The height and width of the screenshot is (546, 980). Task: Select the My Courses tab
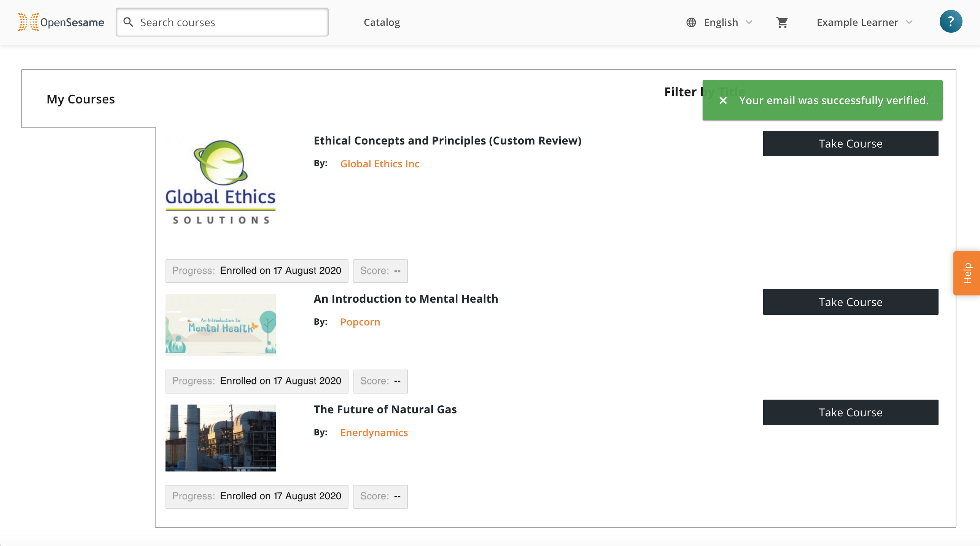(81, 99)
